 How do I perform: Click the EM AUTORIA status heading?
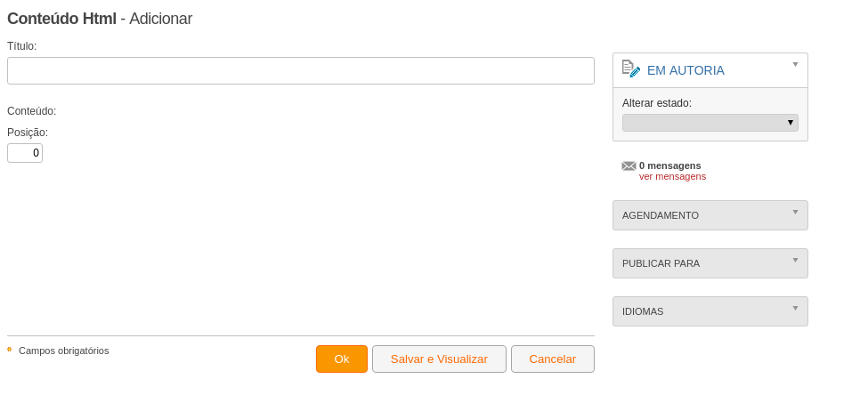click(685, 71)
